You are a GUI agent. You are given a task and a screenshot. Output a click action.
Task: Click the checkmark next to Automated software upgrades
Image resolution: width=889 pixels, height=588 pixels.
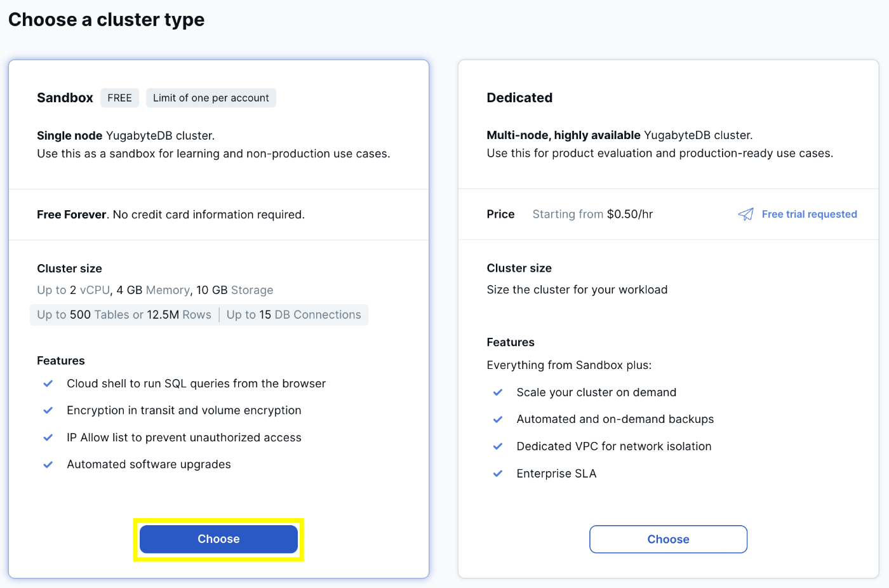48,464
